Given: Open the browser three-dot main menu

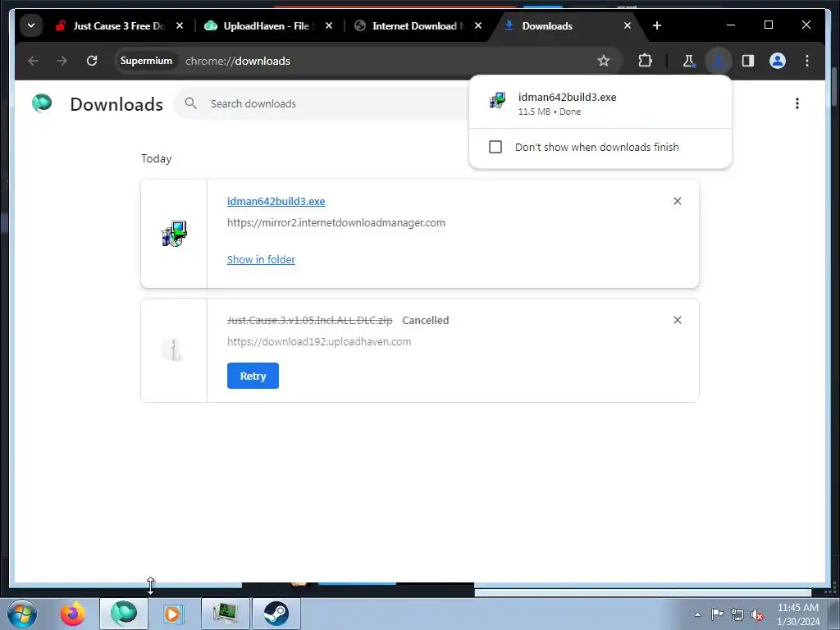Looking at the screenshot, I should coord(807,61).
